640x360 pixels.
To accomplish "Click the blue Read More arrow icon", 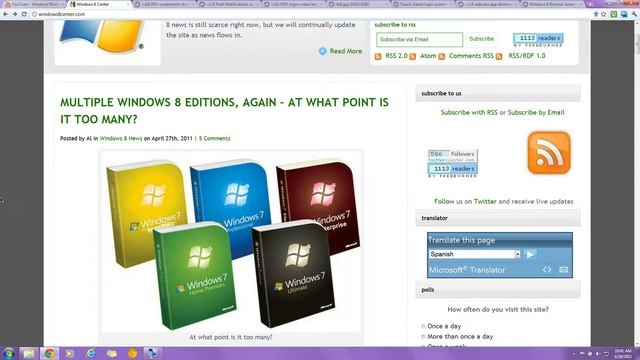I will 322,51.
